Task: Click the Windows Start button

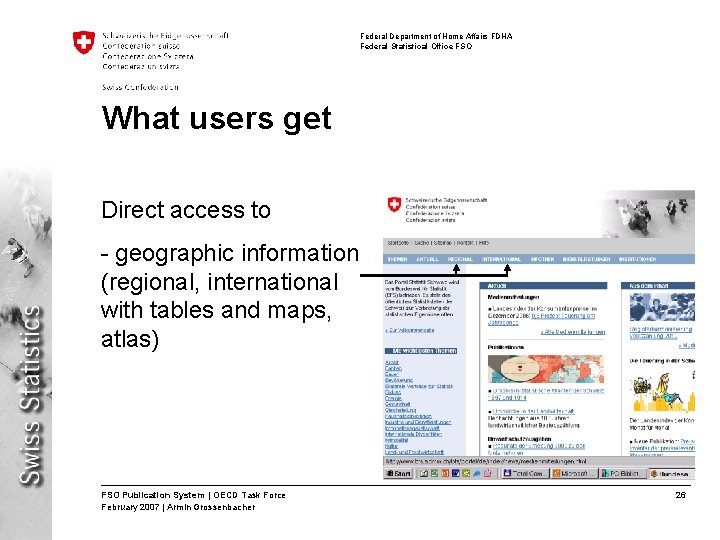Action: point(398,473)
